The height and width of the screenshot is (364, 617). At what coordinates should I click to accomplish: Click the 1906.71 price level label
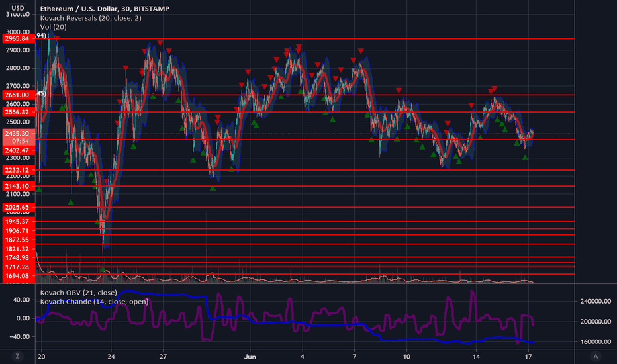pos(17,230)
